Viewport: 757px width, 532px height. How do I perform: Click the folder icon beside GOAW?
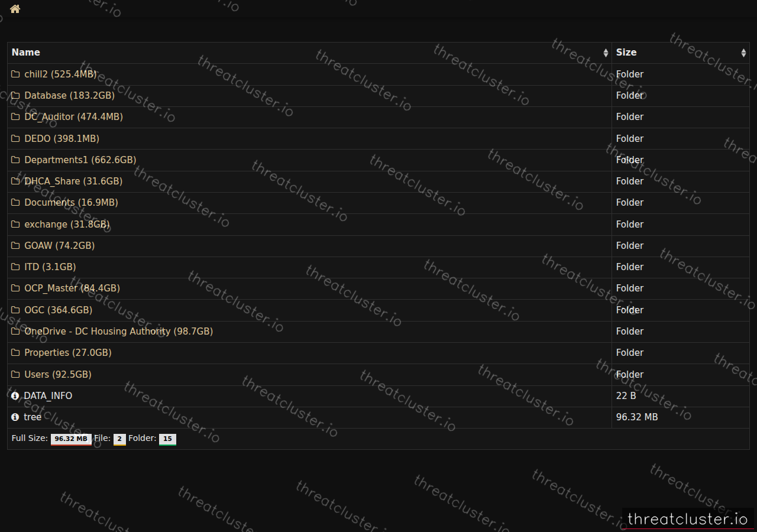[15, 245]
